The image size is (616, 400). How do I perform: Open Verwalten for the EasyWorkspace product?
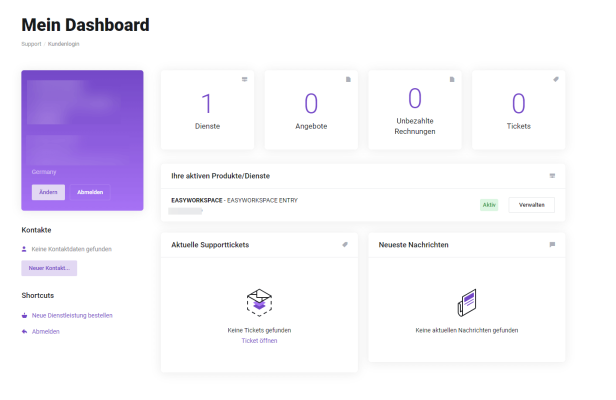(x=531, y=205)
